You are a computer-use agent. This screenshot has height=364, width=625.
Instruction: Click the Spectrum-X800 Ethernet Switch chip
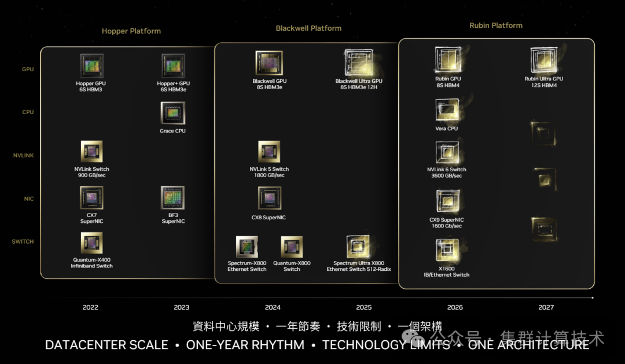[247, 247]
